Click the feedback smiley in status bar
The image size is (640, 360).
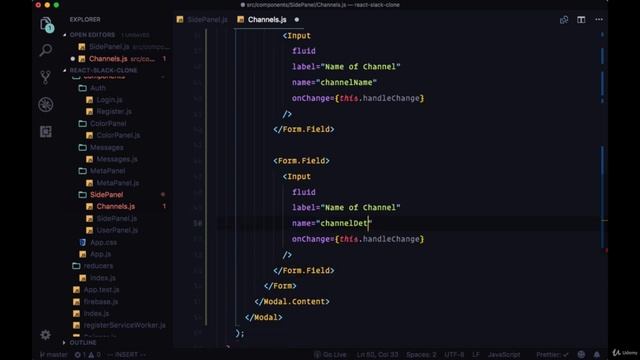tap(581, 354)
